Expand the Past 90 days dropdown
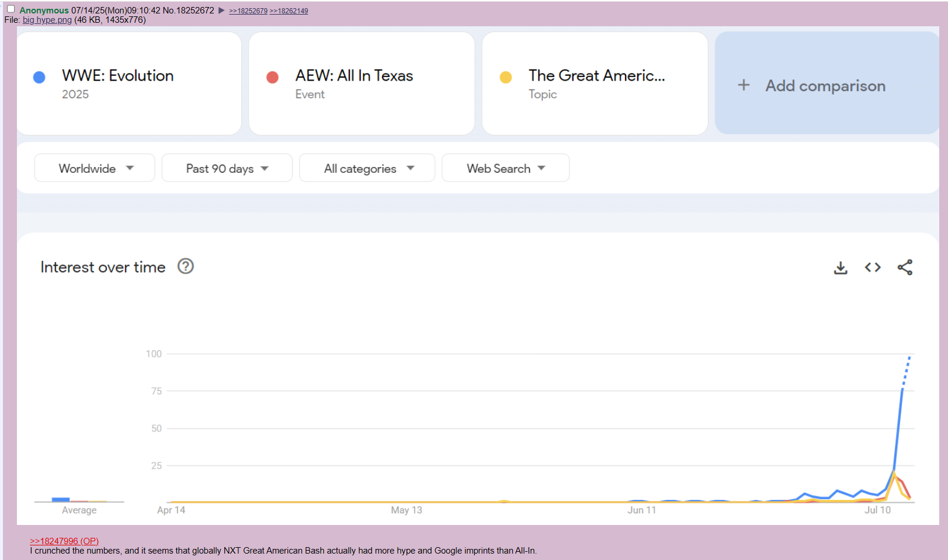 [x=227, y=168]
